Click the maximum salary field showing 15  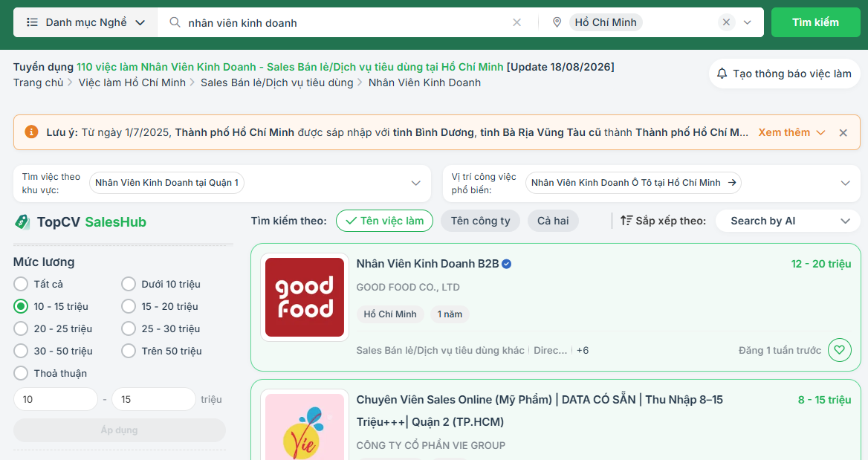[154, 399]
